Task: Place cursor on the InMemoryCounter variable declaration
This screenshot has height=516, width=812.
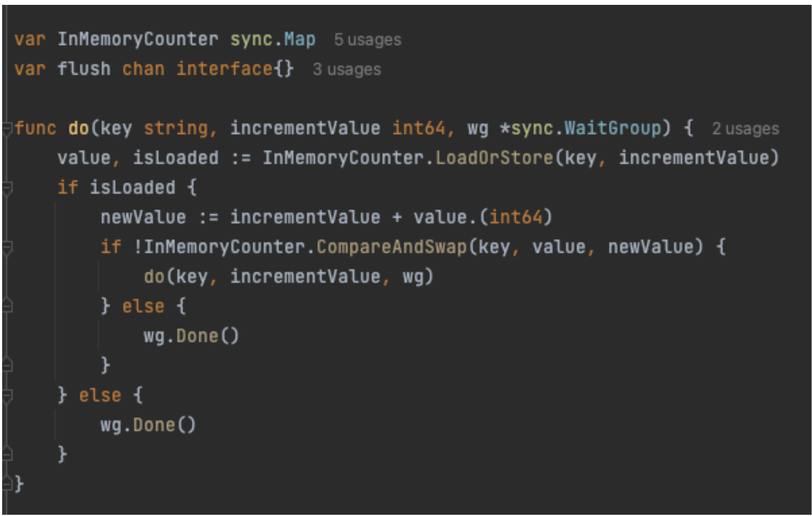Action: point(138,39)
